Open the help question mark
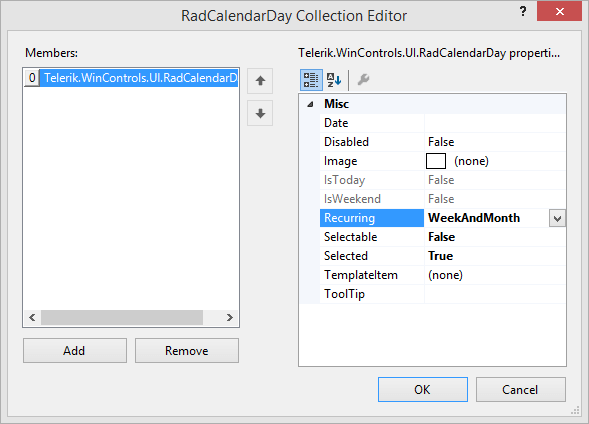 [523, 11]
